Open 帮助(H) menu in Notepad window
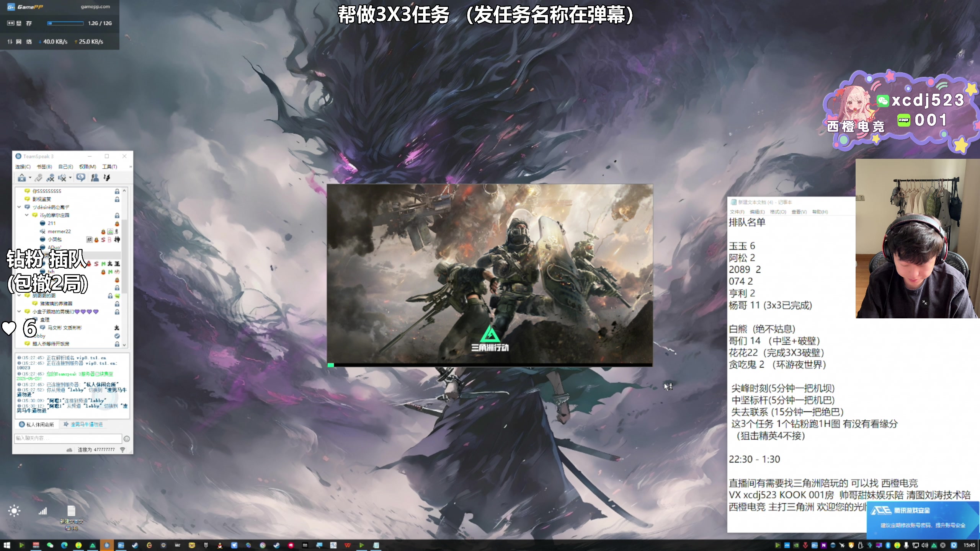Viewport: 980px width, 551px height. coord(820,212)
